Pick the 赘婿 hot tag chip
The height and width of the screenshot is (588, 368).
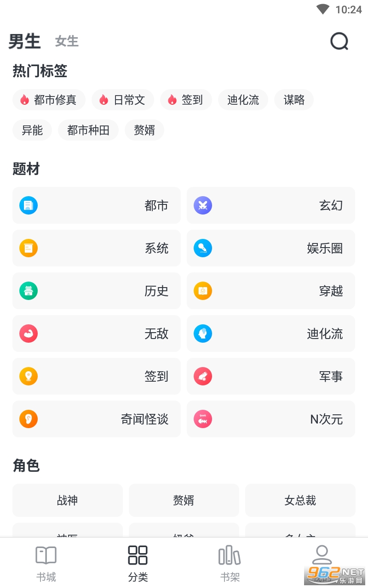coord(144,130)
